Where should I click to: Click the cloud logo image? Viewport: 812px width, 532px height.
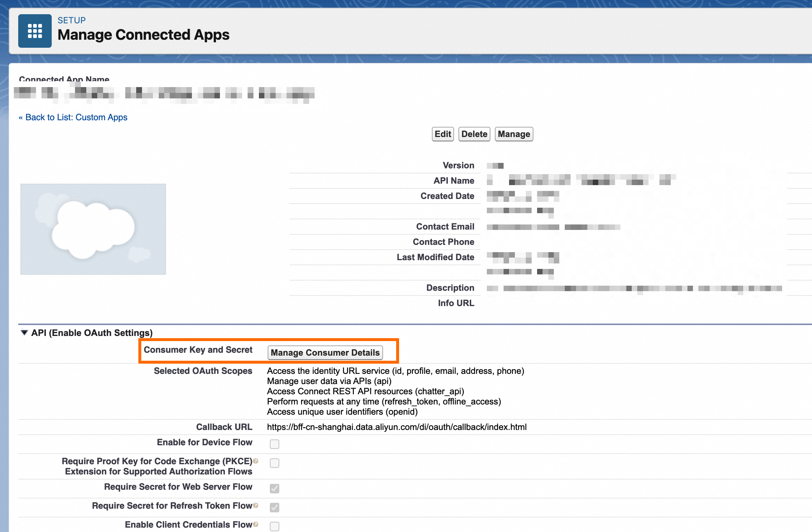point(93,229)
